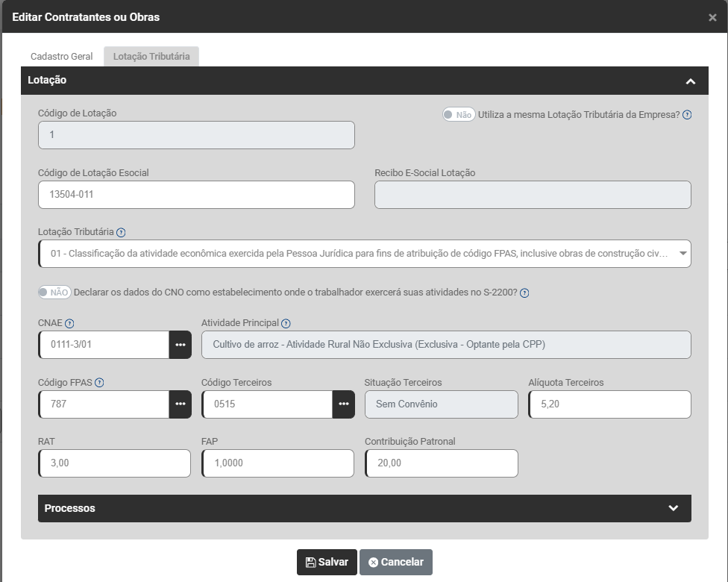Click help icon next to Atividade Principal

[x=286, y=323]
